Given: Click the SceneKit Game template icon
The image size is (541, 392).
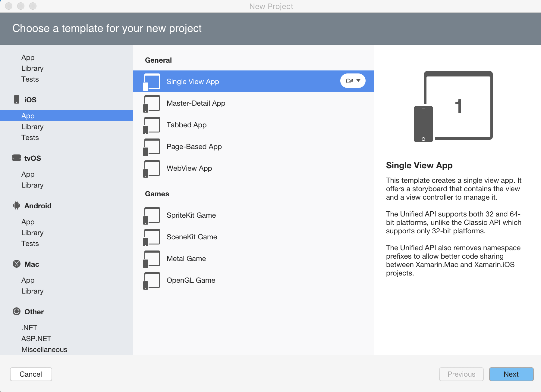Looking at the screenshot, I should (x=152, y=237).
